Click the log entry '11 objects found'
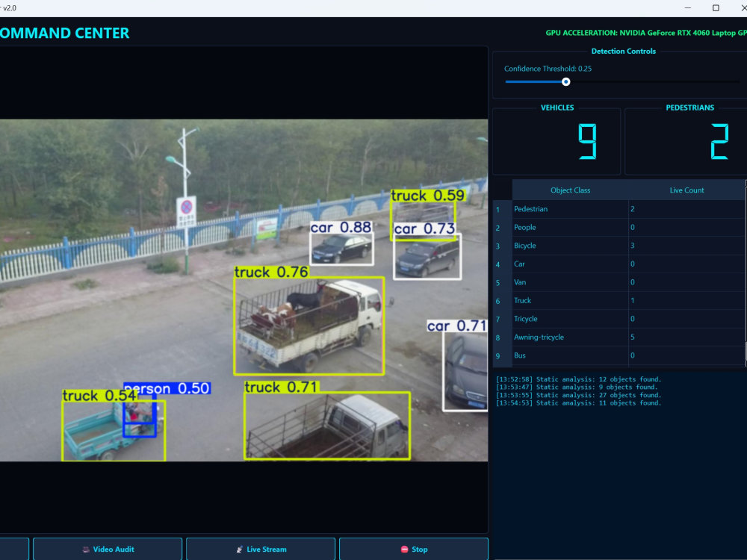Screen dimensions: 747x560 (578, 403)
